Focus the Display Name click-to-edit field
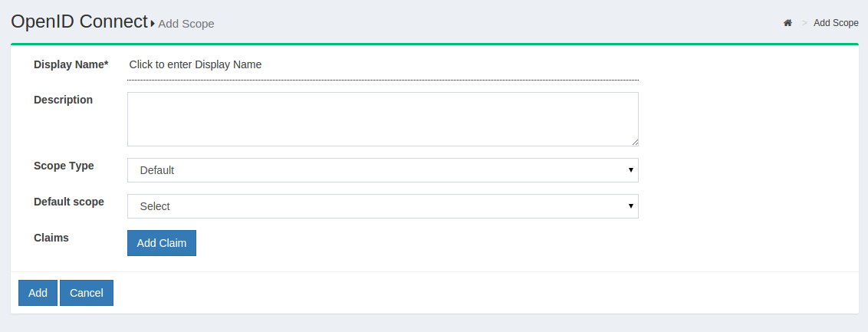The width and height of the screenshot is (868, 332). 383,64
